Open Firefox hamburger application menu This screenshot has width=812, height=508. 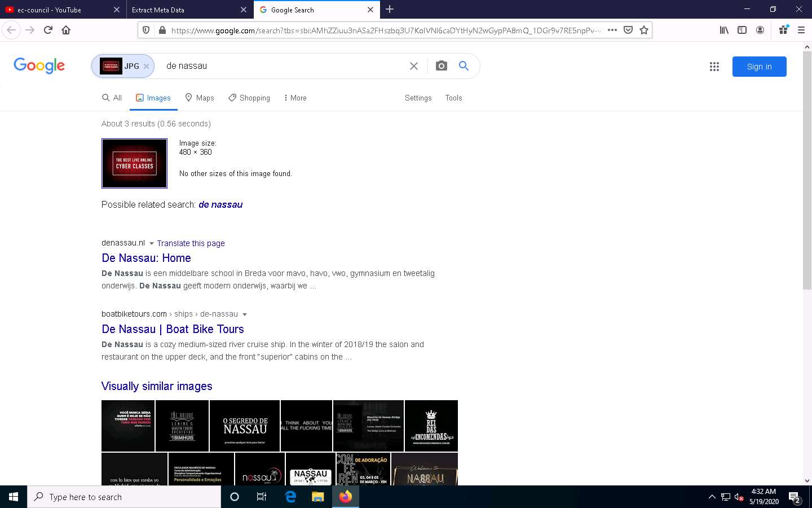[x=801, y=30]
